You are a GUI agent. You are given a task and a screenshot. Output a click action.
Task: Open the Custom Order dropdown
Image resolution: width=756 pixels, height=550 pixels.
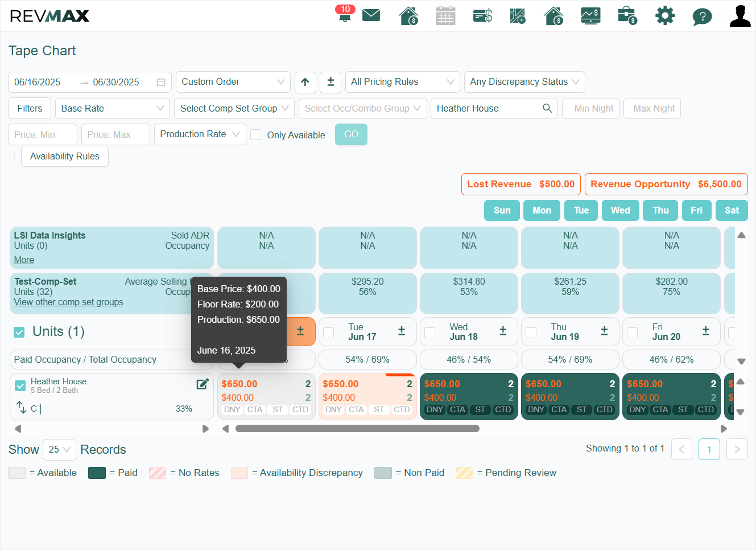pyautogui.click(x=233, y=82)
